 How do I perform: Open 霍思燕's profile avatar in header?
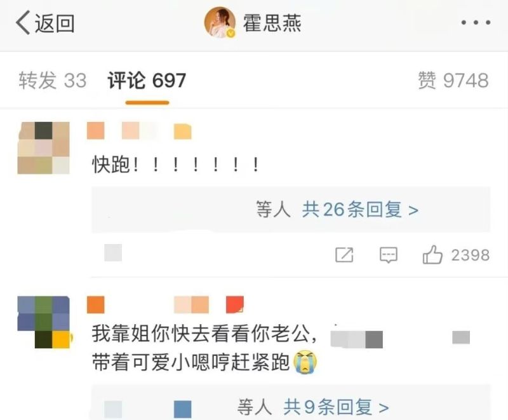(220, 22)
